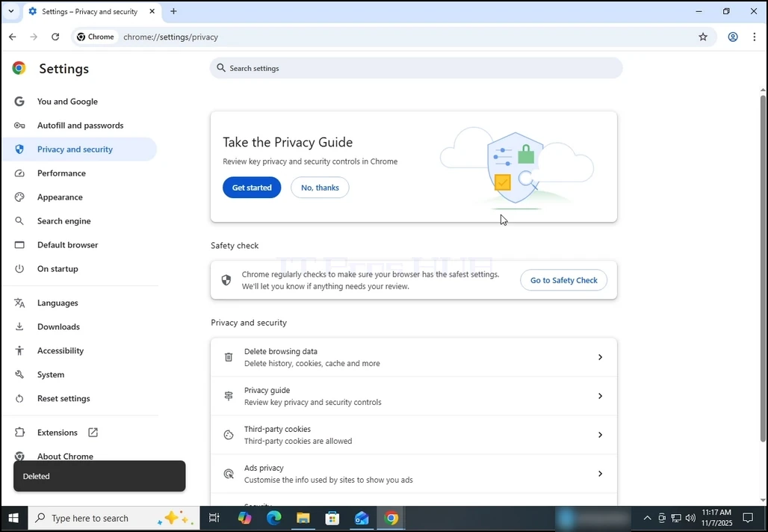Expand the Delete browsing data chevron

(600, 357)
